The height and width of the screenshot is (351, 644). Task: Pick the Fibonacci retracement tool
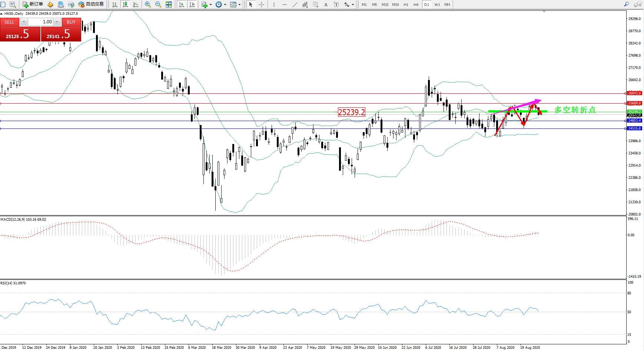[x=315, y=4]
